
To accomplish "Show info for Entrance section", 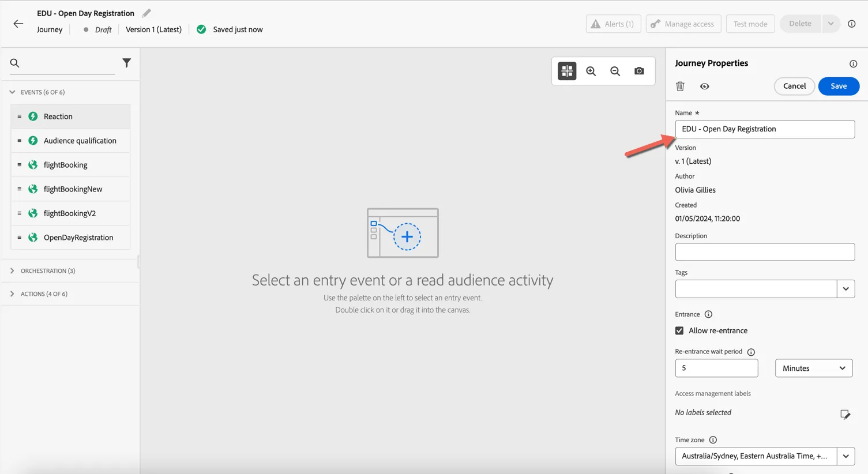I will coord(708,314).
